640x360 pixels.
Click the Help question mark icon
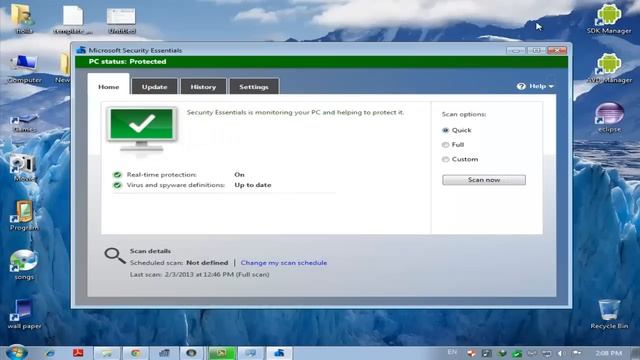[521, 86]
